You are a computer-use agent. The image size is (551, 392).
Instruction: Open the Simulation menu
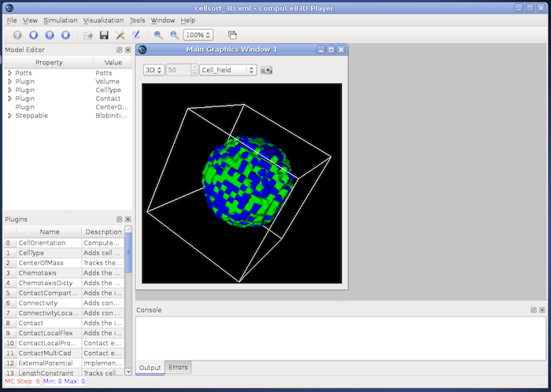coord(60,20)
